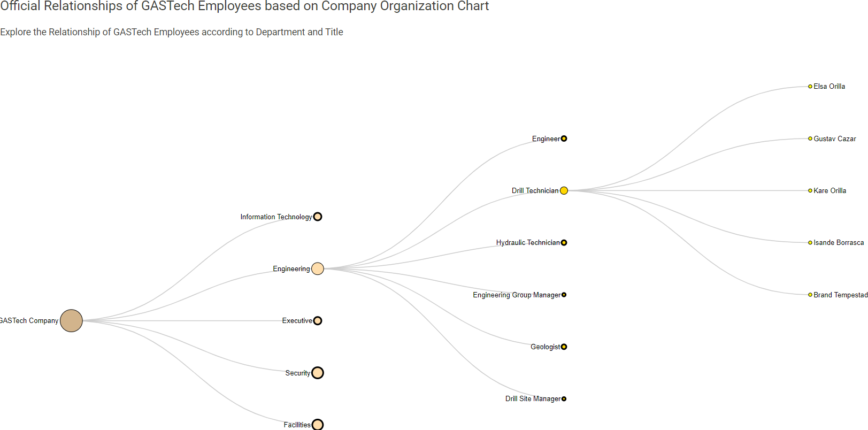Select the Elsa Orilla leaf node circle
This screenshot has height=430, width=868.
[810, 86]
